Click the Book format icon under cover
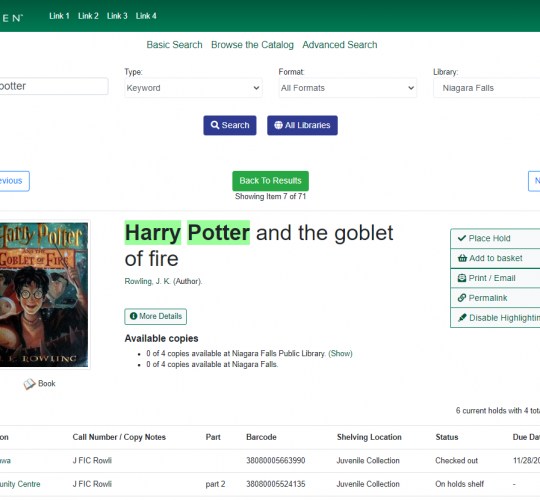The height and width of the screenshot is (500, 540). pyautogui.click(x=29, y=384)
